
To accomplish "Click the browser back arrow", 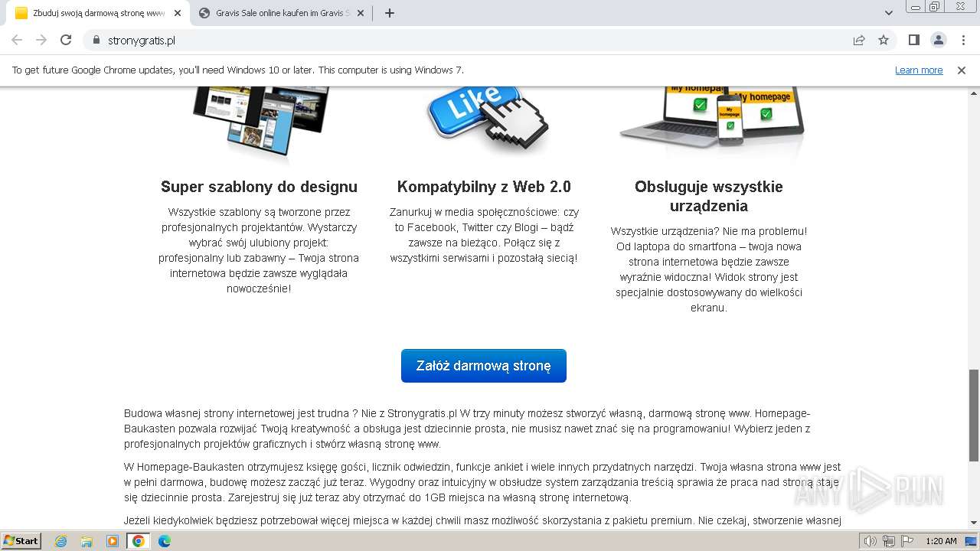I will 17,40.
